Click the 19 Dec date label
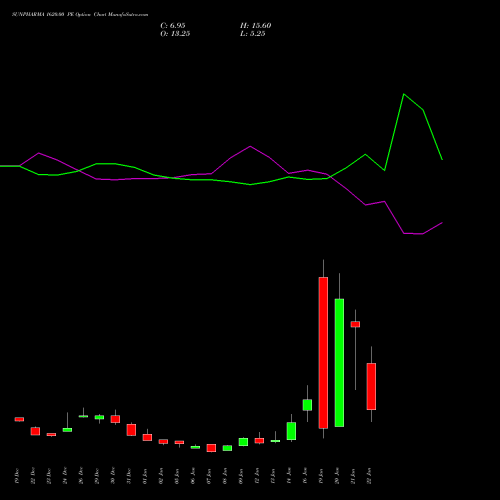This screenshot has height=500, width=500. pyautogui.click(x=17, y=476)
